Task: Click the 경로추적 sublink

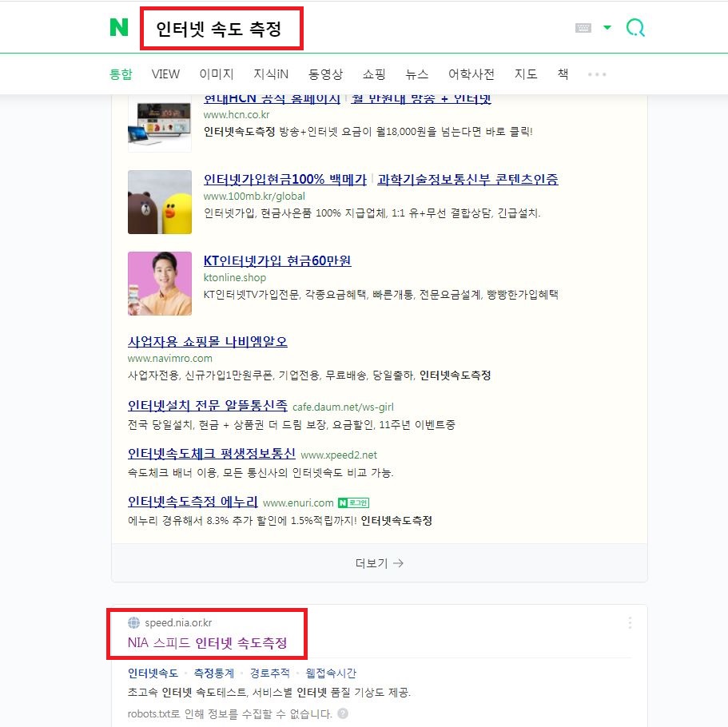Action: tap(270, 673)
